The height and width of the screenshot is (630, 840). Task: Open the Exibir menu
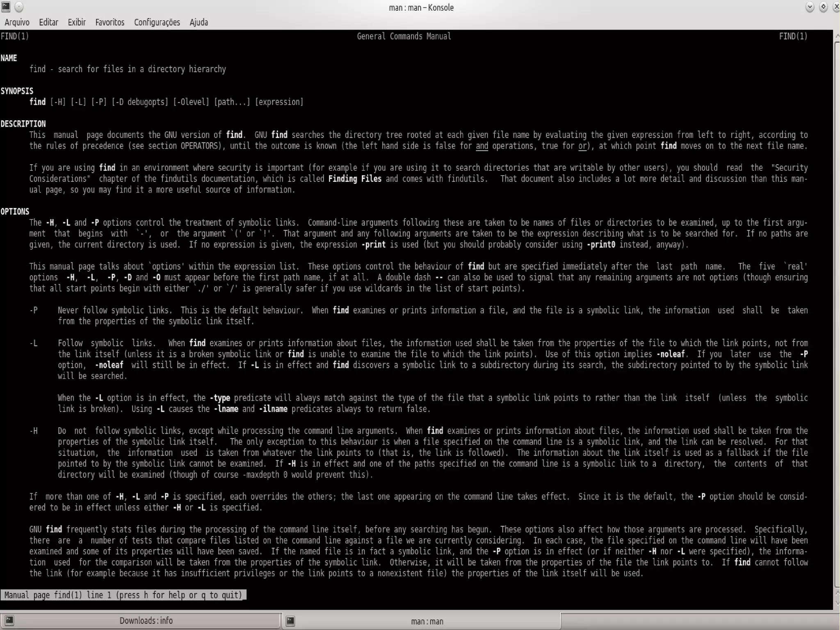click(77, 22)
